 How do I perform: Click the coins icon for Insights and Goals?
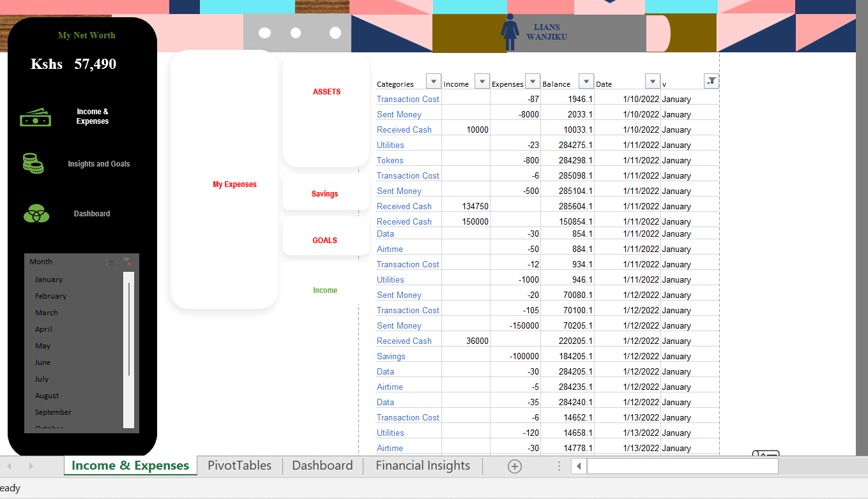[x=34, y=163]
